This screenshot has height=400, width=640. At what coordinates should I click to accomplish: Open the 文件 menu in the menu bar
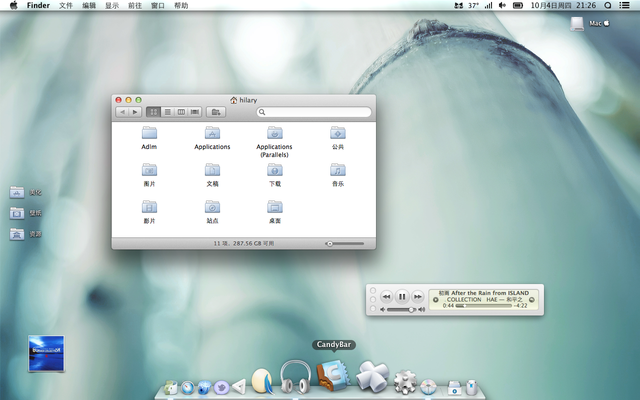pos(66,6)
